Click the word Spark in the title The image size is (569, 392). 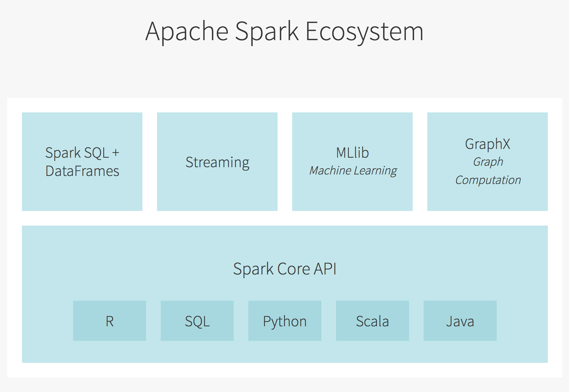[x=267, y=31]
